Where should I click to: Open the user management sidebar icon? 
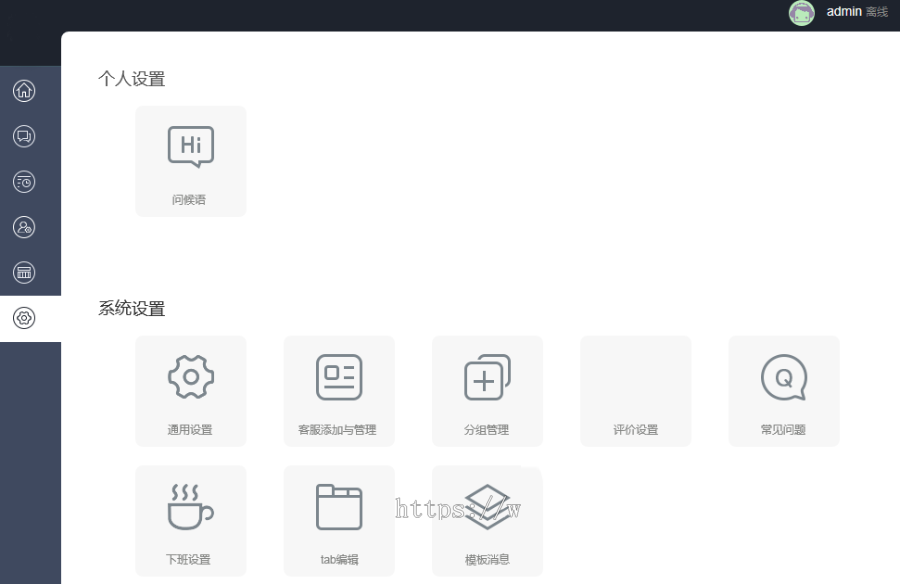pyautogui.click(x=24, y=227)
